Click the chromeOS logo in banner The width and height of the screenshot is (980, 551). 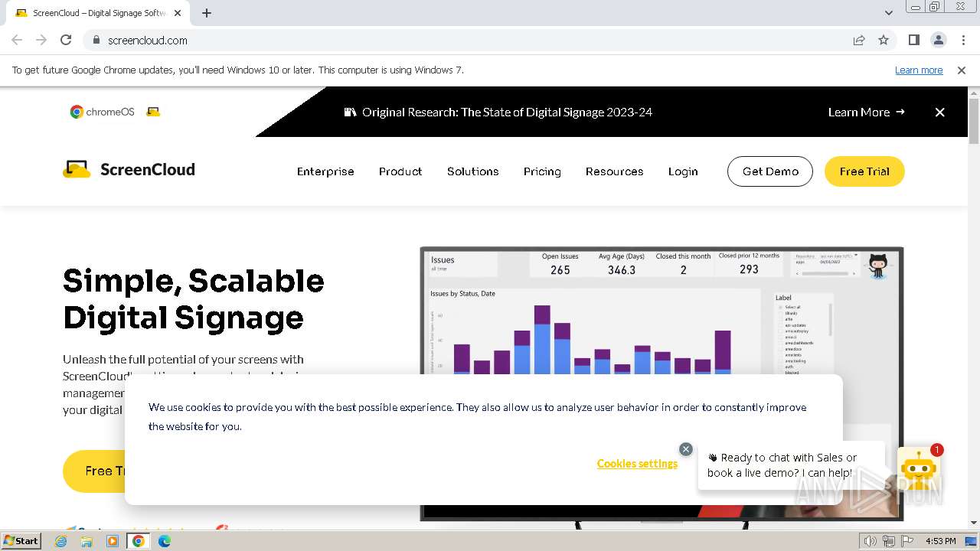point(102,112)
